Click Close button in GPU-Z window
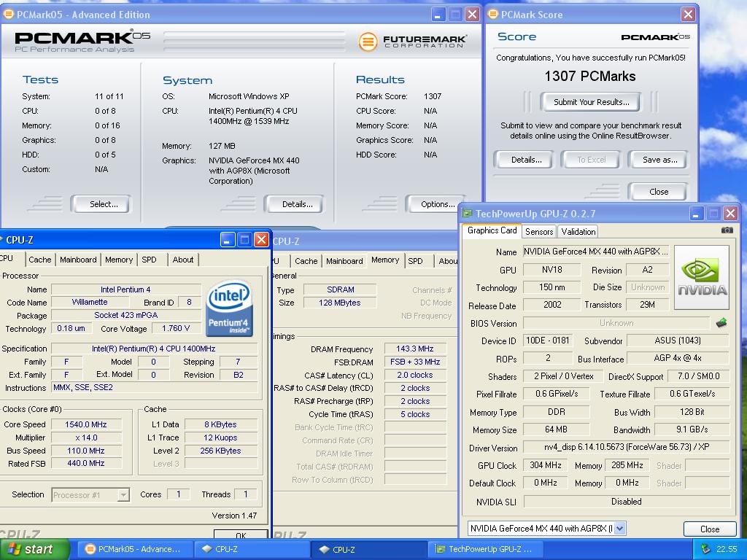This screenshot has width=747, height=560. (709, 529)
